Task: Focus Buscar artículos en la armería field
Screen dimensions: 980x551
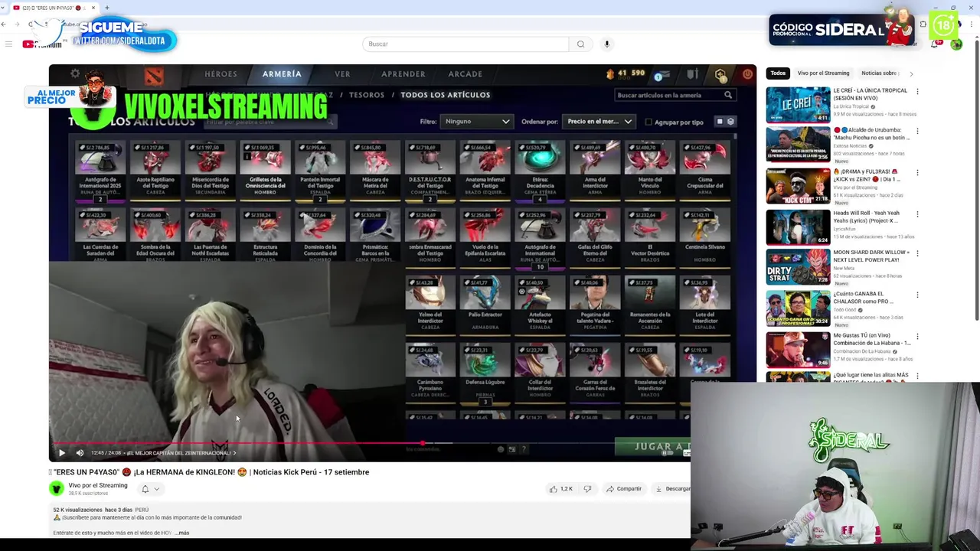Action: click(675, 95)
